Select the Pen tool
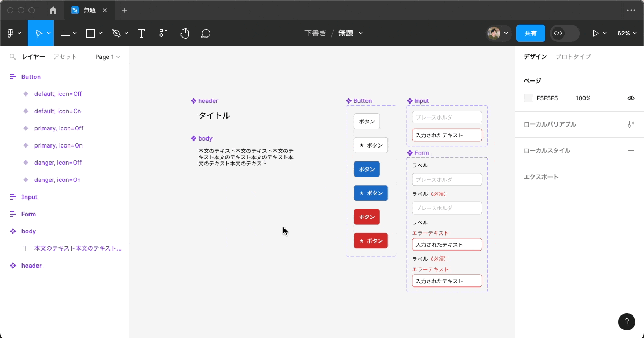This screenshot has height=338, width=644. (116, 33)
